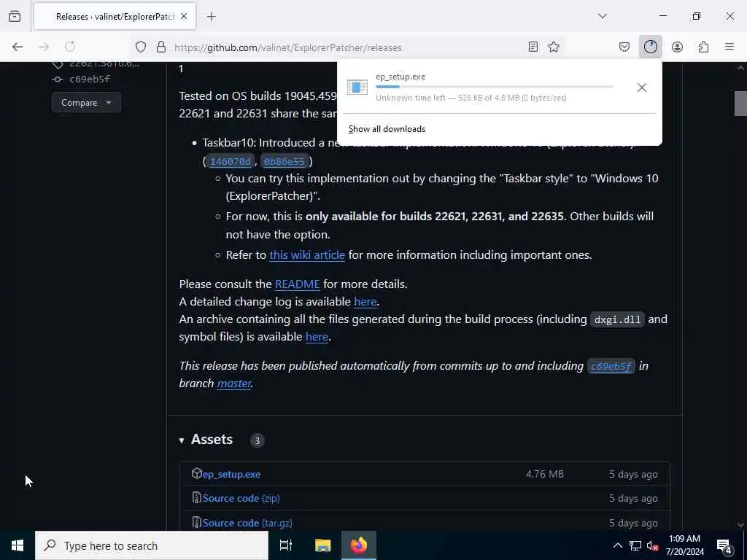This screenshot has width=747, height=560.
Task: Open the italic c69eb5f commit link
Action: point(611,366)
